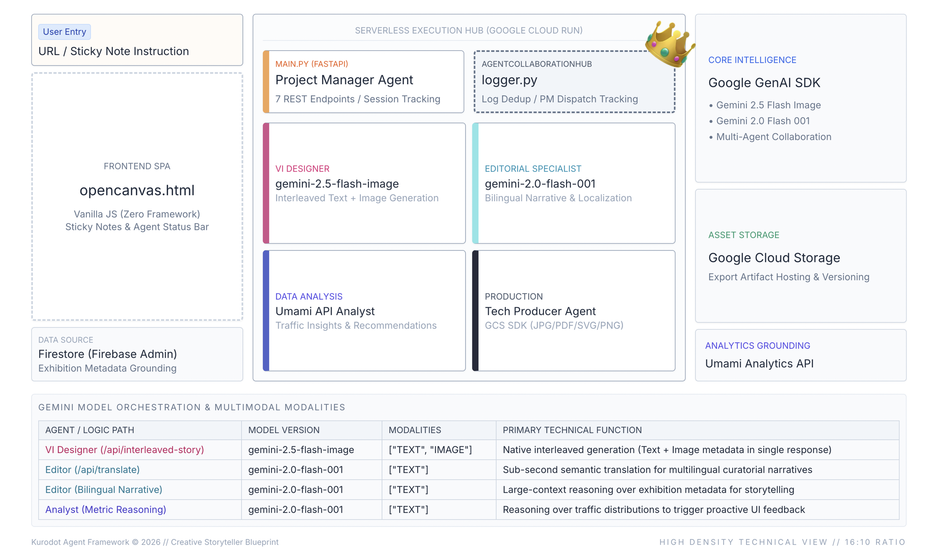Screen dimensions: 941x560
Task: Click the pink VI Designer color bar
Action: (266, 183)
